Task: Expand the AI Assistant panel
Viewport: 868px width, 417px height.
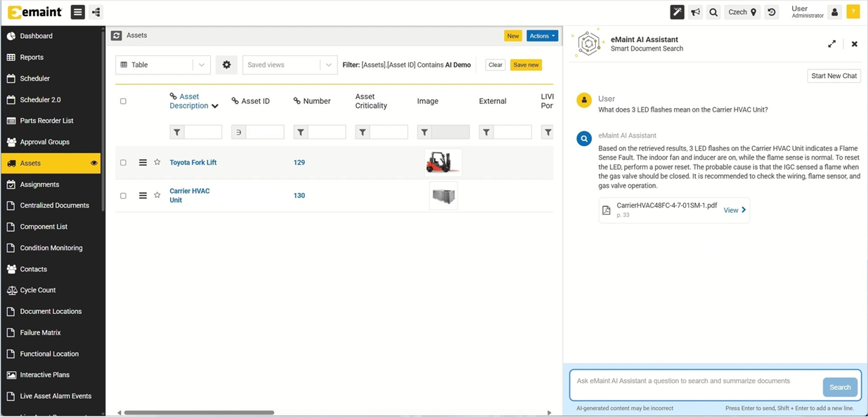Action: pyautogui.click(x=831, y=44)
